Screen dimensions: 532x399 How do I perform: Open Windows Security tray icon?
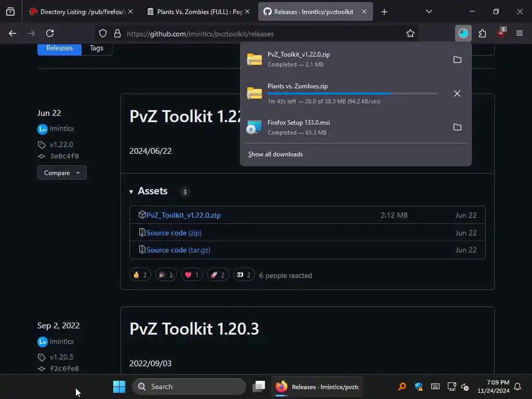(419, 387)
